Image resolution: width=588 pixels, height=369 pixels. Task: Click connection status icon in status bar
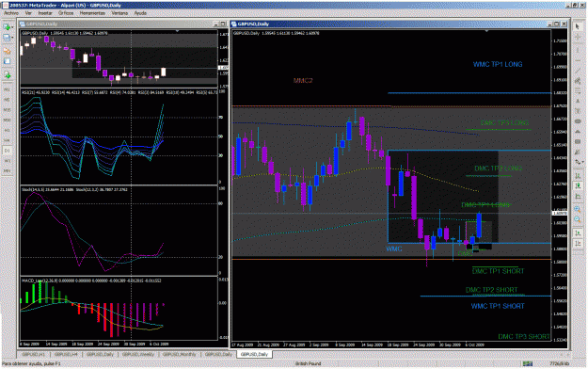[x=528, y=363]
